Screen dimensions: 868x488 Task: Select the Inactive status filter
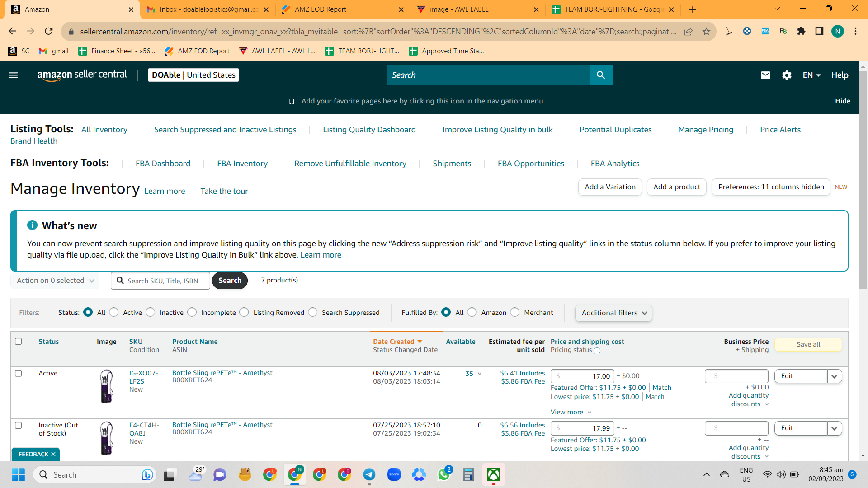point(151,312)
